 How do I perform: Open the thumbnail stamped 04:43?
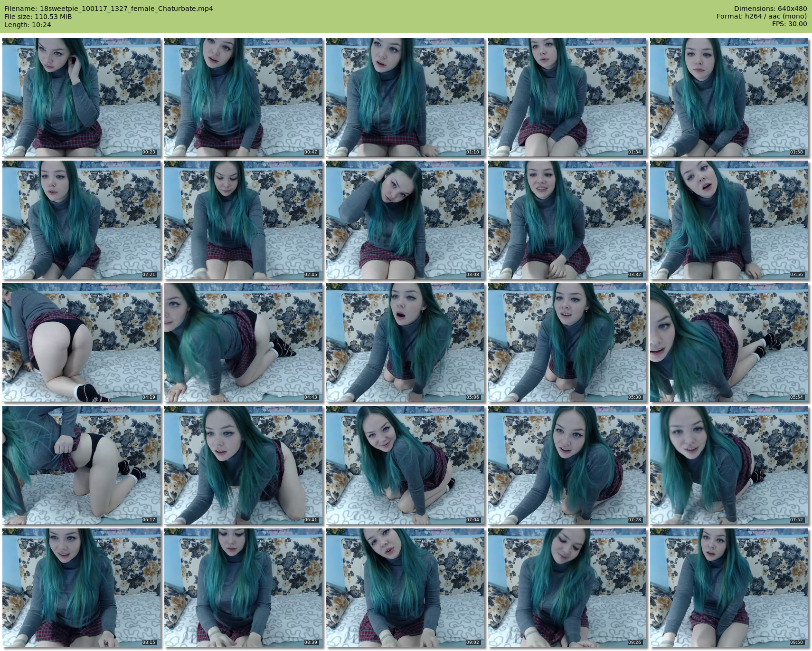click(x=244, y=343)
